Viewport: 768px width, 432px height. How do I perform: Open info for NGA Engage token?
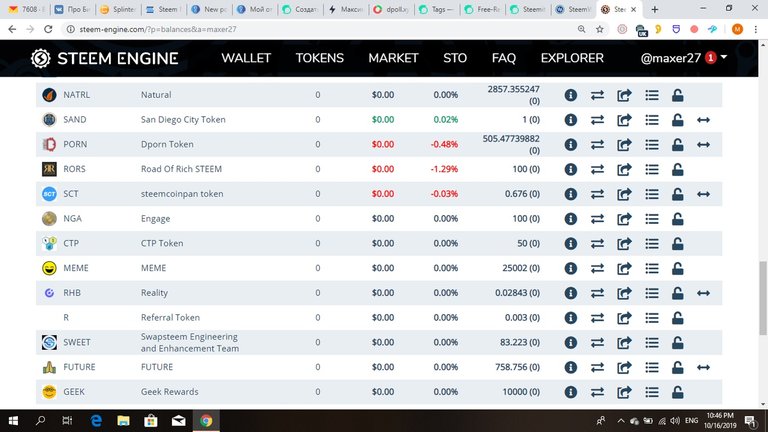571,219
